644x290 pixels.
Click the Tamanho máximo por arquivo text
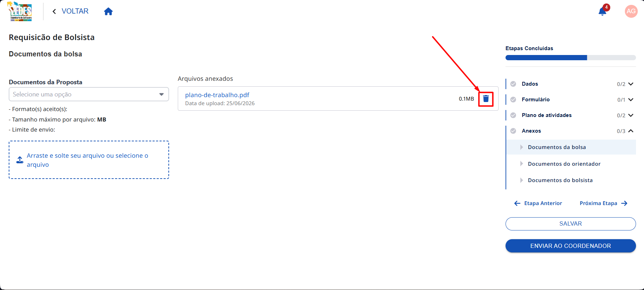pyautogui.click(x=57, y=119)
